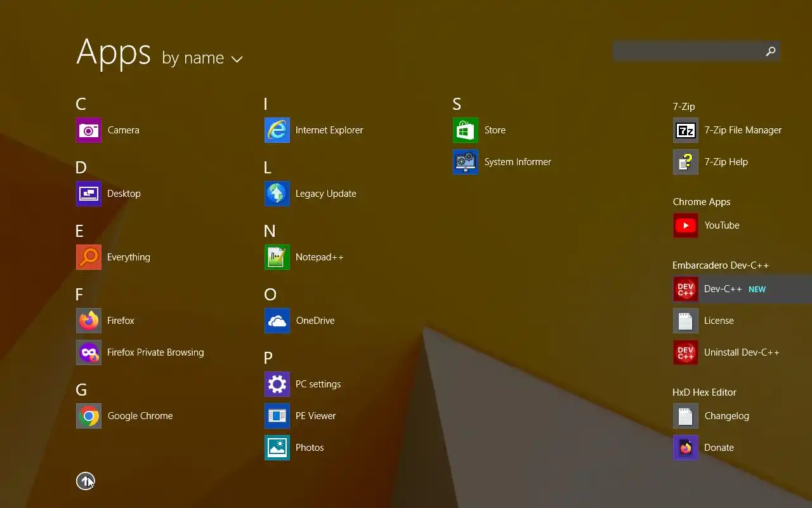The height and width of the screenshot is (508, 812).
Task: Open the Store icon
Action: click(x=466, y=130)
